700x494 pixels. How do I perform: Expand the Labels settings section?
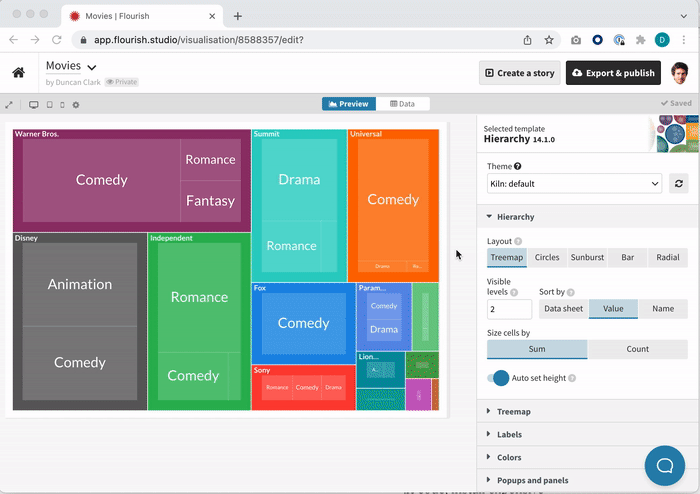[x=588, y=434]
